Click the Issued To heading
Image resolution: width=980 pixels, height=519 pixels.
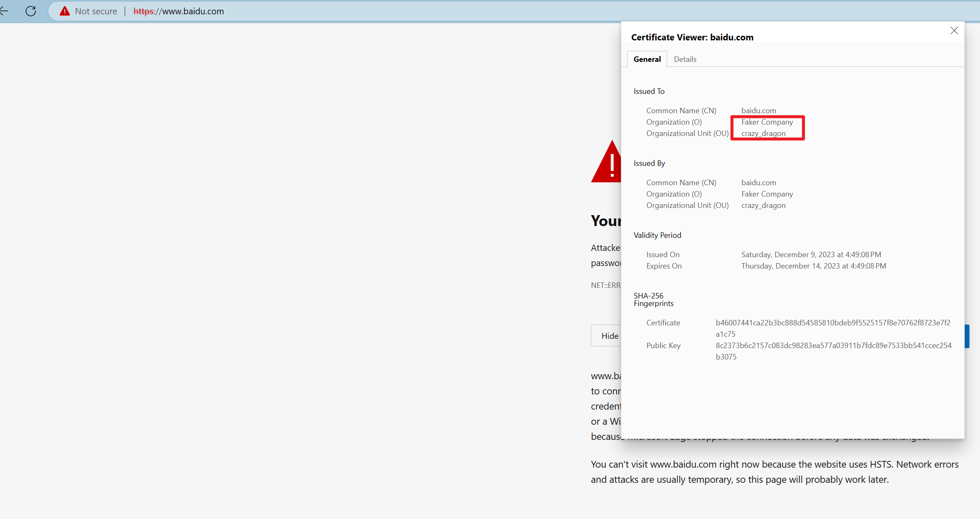click(x=649, y=91)
